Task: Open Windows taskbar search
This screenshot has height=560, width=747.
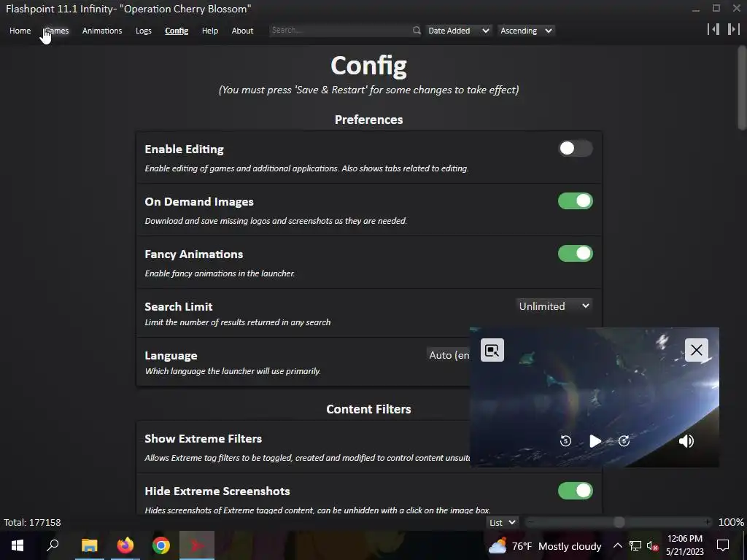Action: point(53,545)
